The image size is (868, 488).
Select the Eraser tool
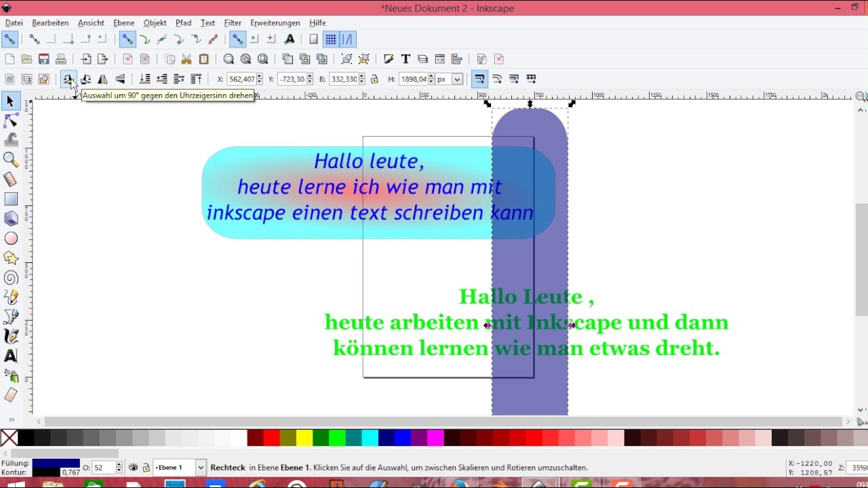[x=10, y=394]
